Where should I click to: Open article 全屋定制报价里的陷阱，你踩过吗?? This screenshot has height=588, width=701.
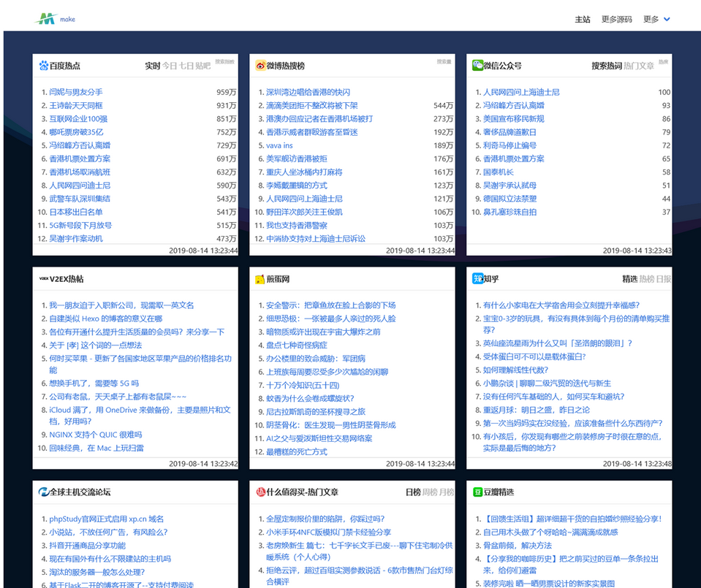pos(325,519)
